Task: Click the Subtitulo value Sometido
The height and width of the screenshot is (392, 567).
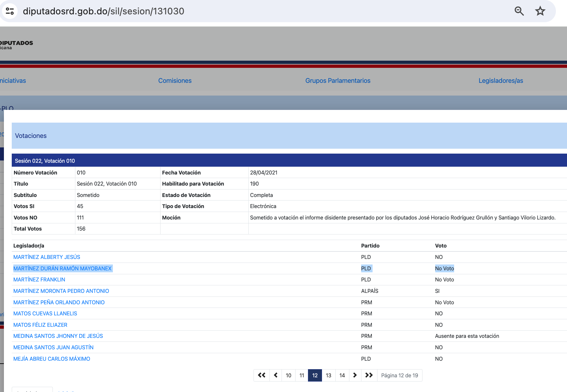Action: pyautogui.click(x=88, y=195)
